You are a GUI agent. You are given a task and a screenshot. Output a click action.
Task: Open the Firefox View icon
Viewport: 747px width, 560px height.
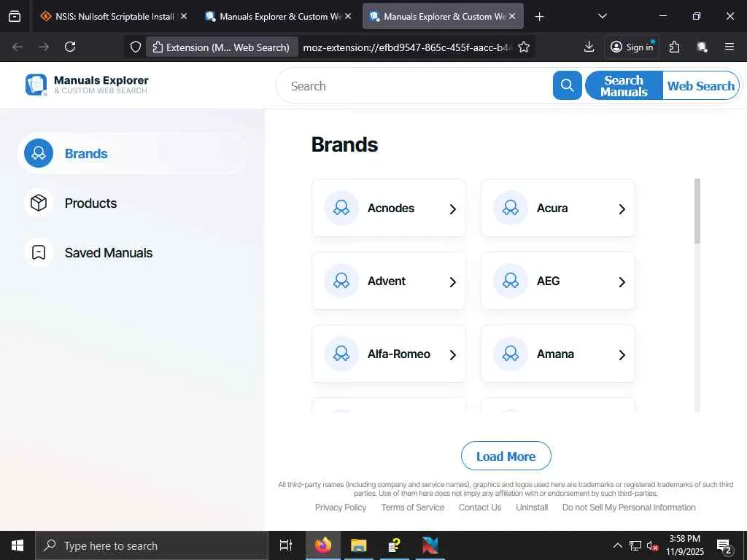tap(15, 16)
